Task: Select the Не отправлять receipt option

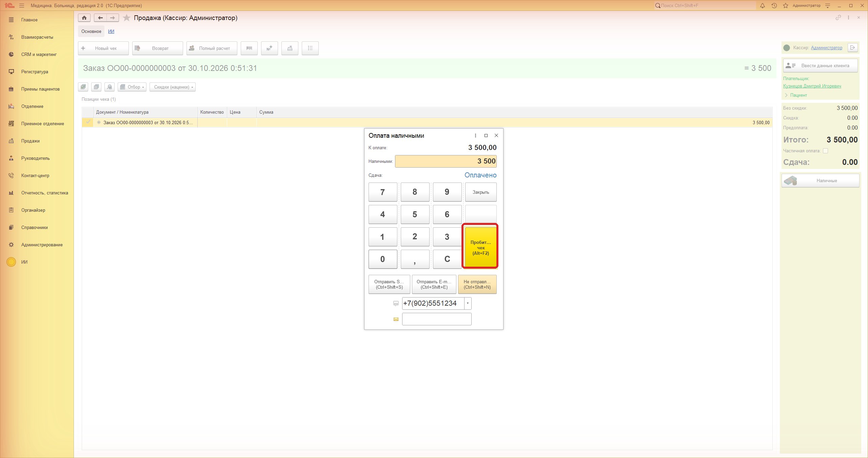Action: (x=477, y=284)
